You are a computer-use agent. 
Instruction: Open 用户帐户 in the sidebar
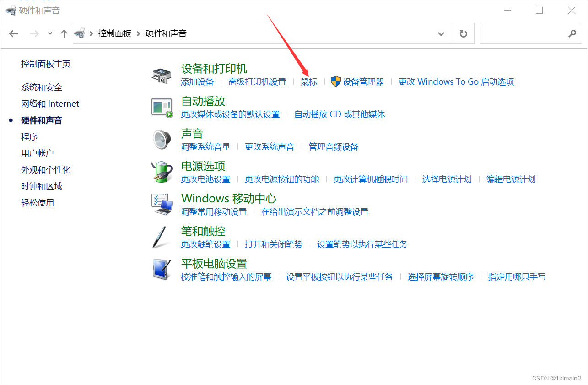(38, 153)
